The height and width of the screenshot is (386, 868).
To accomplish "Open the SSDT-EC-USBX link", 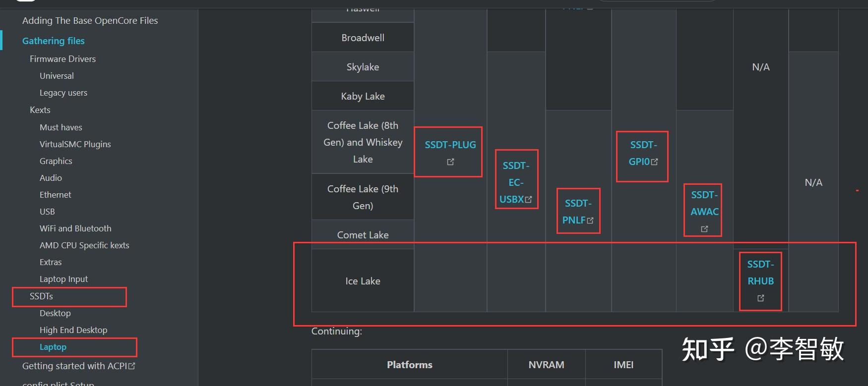I will tap(516, 182).
